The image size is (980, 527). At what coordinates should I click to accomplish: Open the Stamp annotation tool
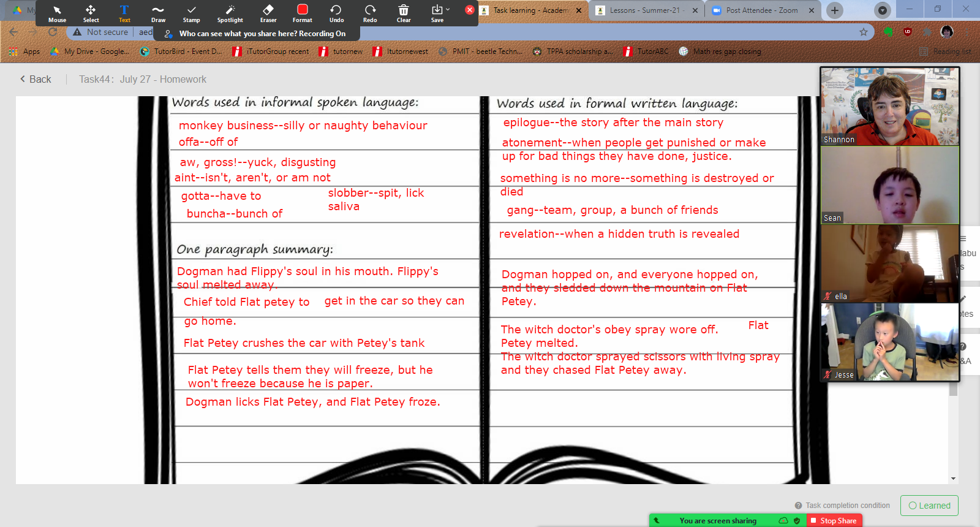(x=192, y=13)
